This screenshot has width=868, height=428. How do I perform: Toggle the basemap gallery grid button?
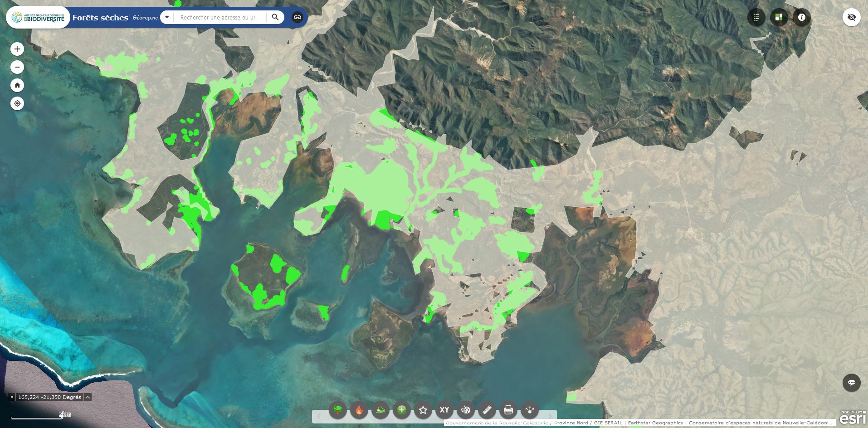(779, 18)
